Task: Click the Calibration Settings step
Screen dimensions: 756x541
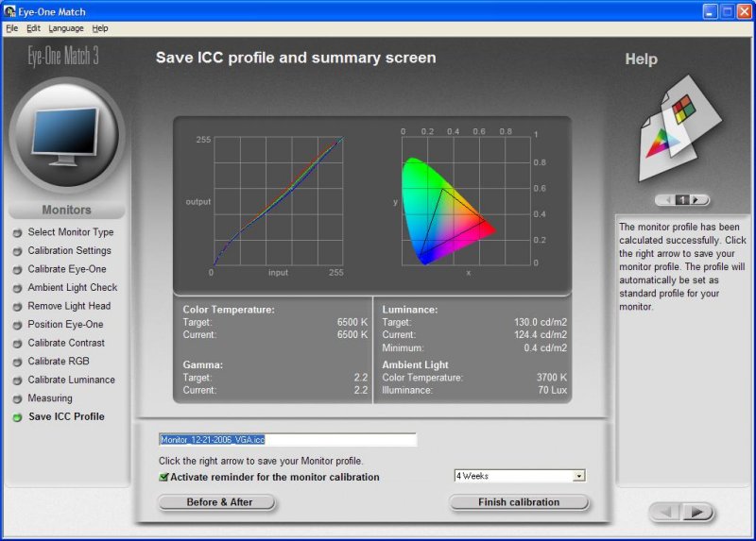Action: [69, 250]
